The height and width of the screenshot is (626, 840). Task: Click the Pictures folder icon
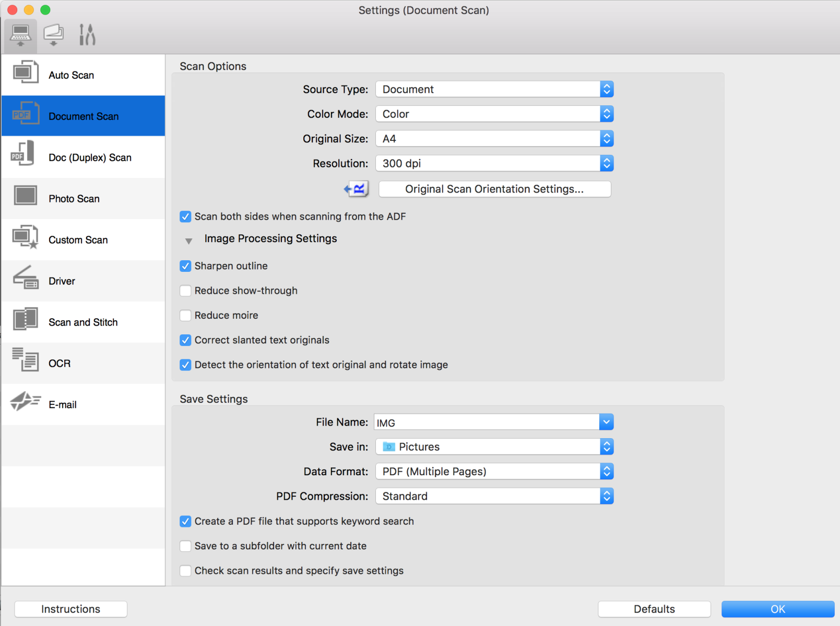coord(389,447)
